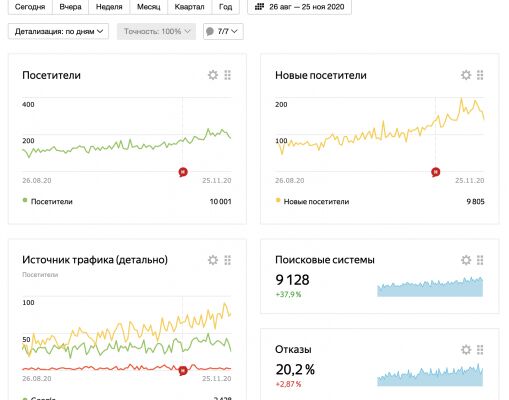Select the Вчера period tab
The image size is (509, 400).
(x=70, y=7)
